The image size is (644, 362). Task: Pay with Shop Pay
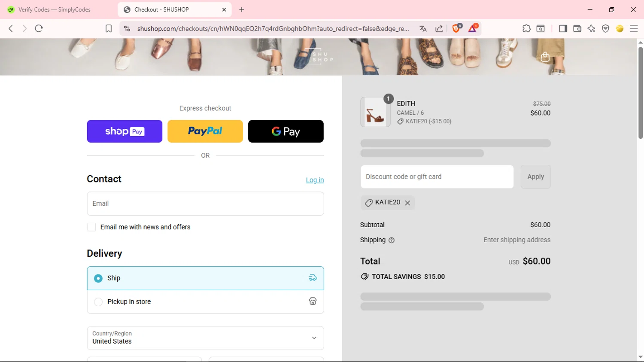click(125, 131)
